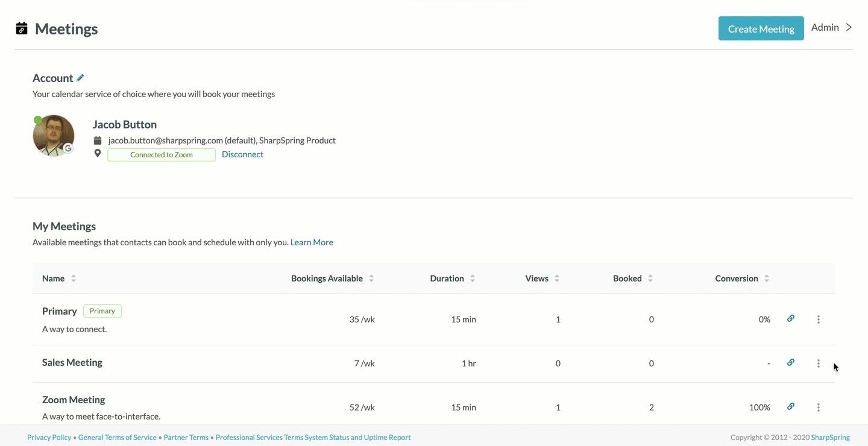Click the 100% conversion value
Viewport: 868px width, 446px height.
coord(759,407)
